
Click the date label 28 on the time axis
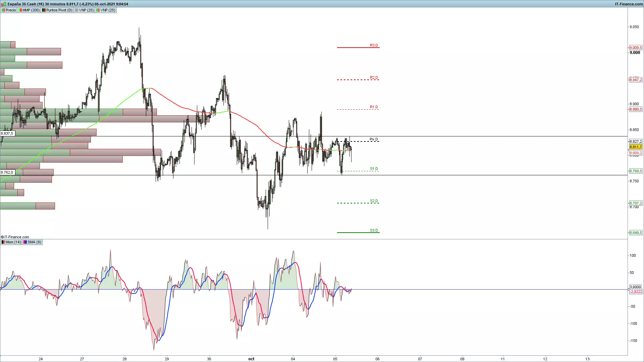124,359
